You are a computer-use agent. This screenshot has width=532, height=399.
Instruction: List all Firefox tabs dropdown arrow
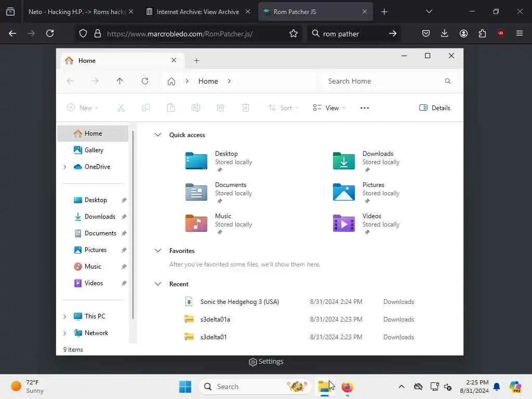(x=429, y=11)
